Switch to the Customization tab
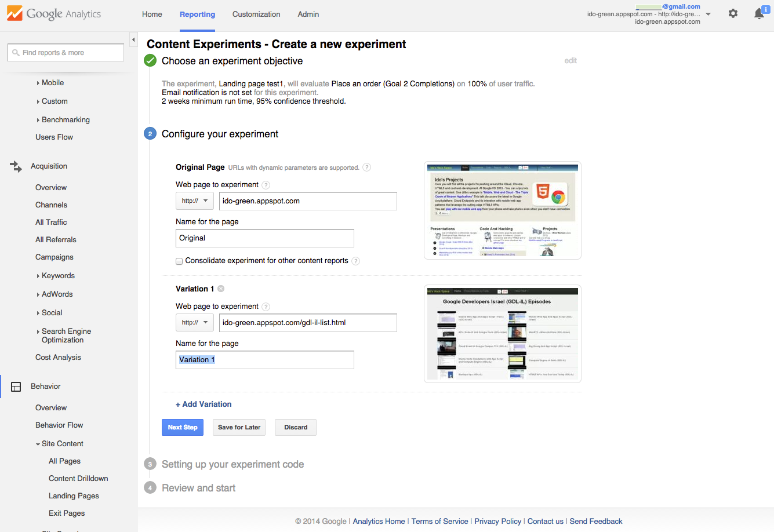Image resolution: width=774 pixels, height=532 pixels. click(x=256, y=14)
